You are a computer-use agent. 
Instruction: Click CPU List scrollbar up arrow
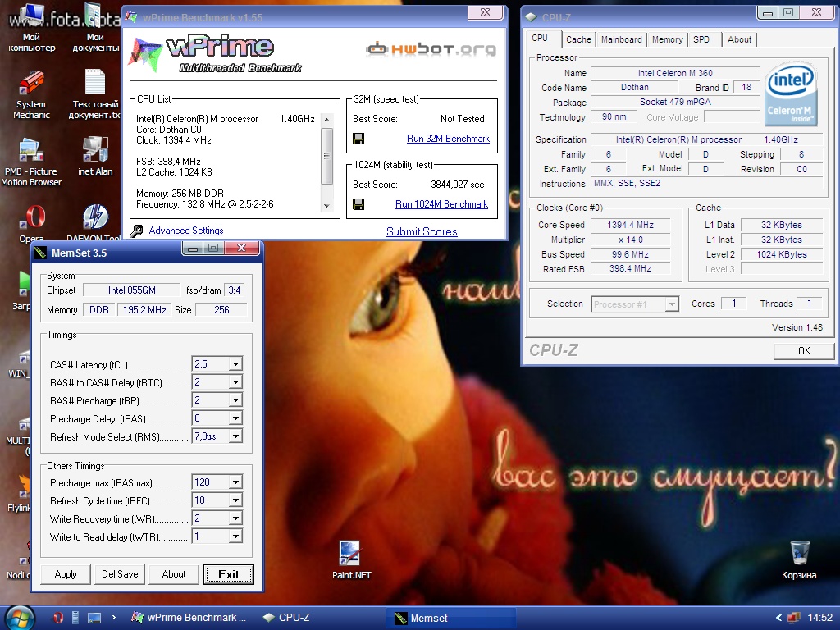[x=326, y=119]
